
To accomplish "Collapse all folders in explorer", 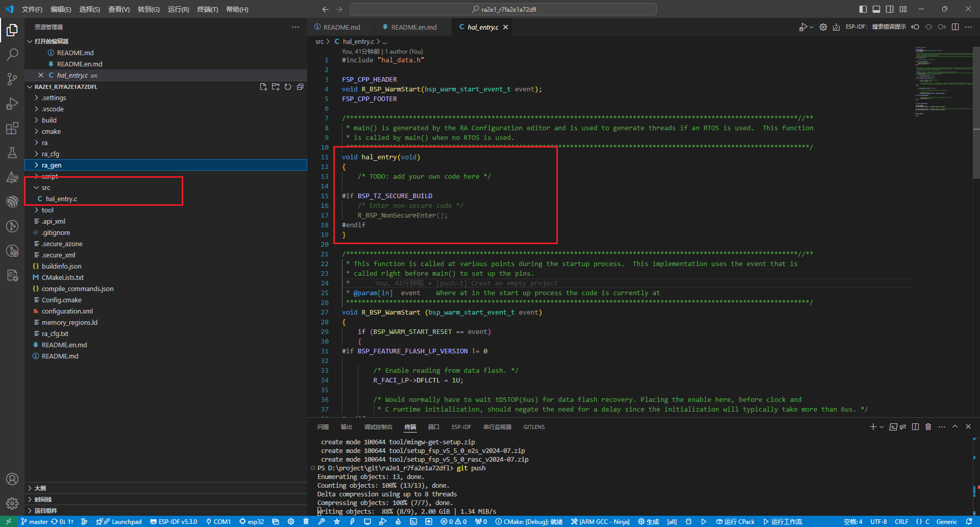I will point(300,87).
